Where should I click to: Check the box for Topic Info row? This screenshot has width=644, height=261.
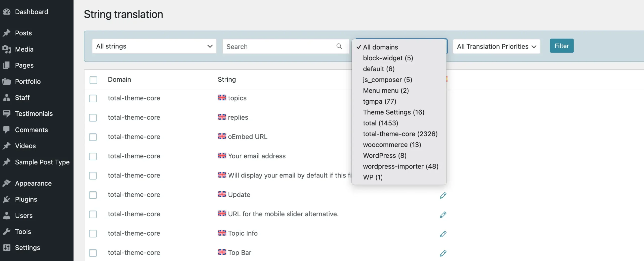point(93,234)
